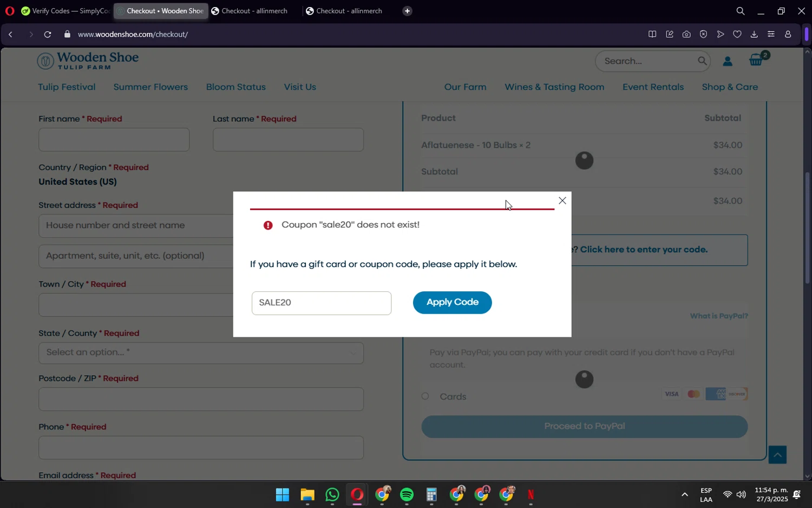The image size is (812, 508).
Task: Open the Windows Start menu
Action: point(283,495)
